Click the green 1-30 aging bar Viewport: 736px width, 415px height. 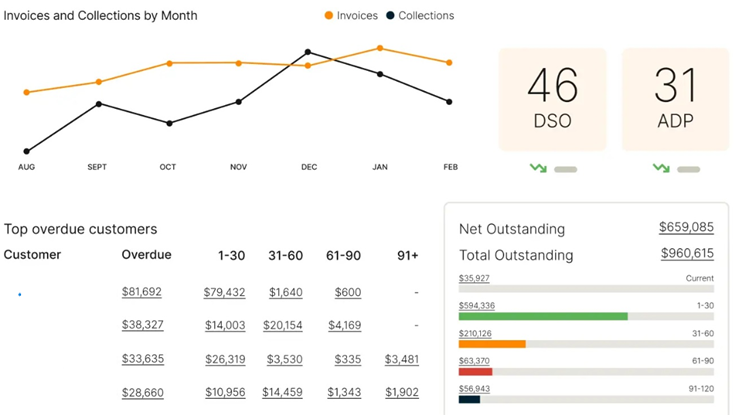coord(543,316)
